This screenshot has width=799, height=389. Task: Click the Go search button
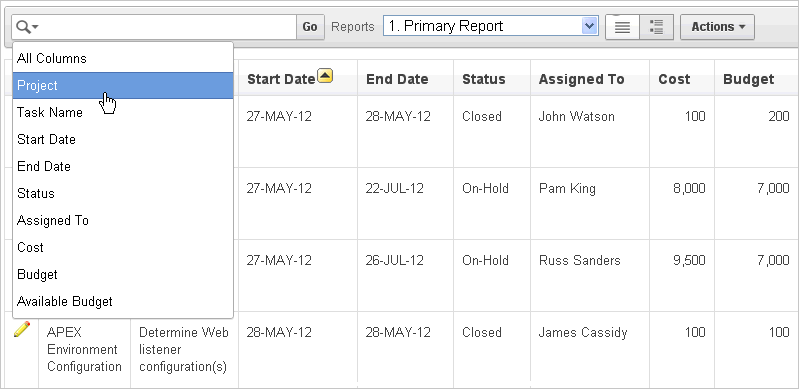[x=310, y=27]
